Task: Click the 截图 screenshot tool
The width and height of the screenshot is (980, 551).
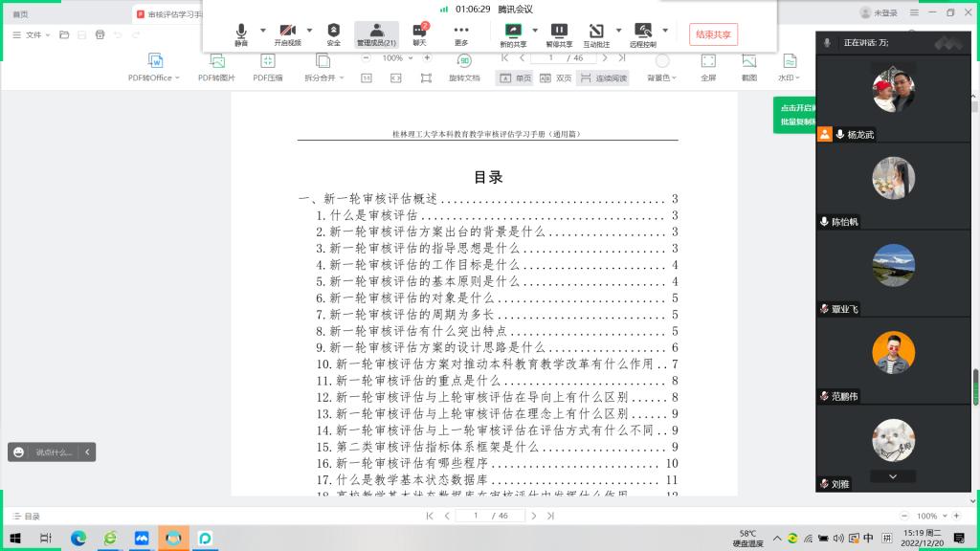Action: [x=748, y=67]
